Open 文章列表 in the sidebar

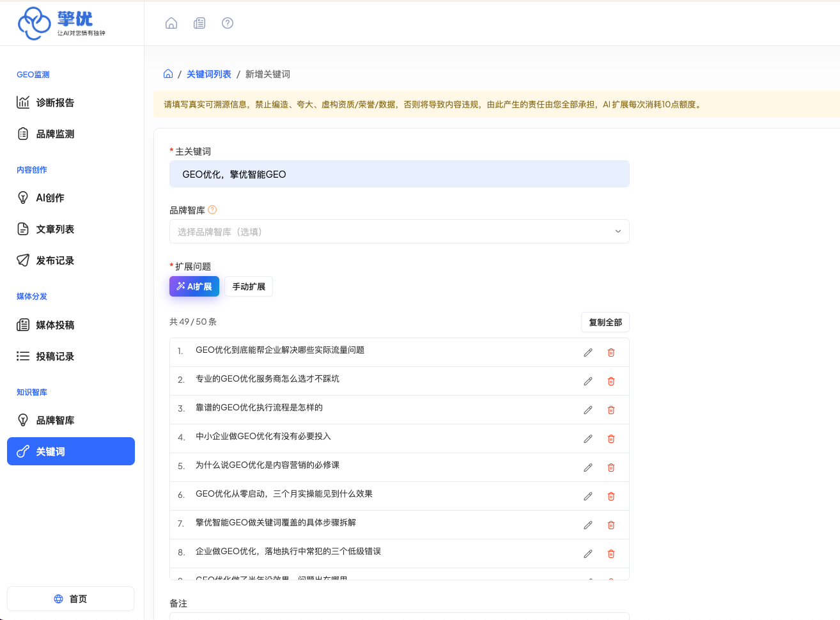click(x=71, y=229)
